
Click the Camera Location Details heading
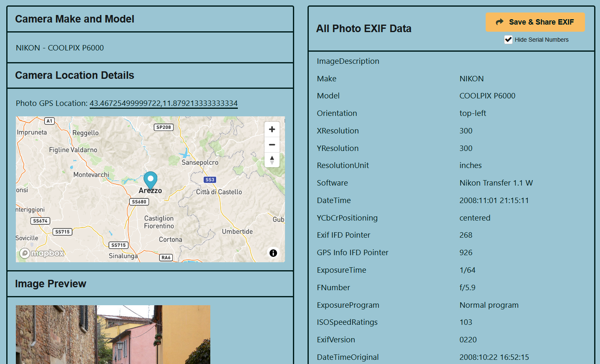pos(75,75)
